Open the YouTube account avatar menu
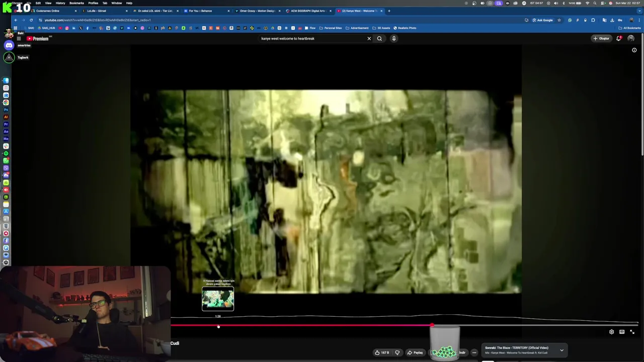Image resolution: width=644 pixels, height=362 pixels. (631, 38)
